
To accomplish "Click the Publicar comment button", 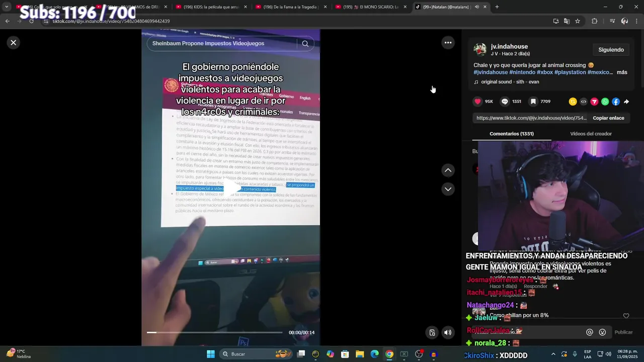I will click(623, 332).
